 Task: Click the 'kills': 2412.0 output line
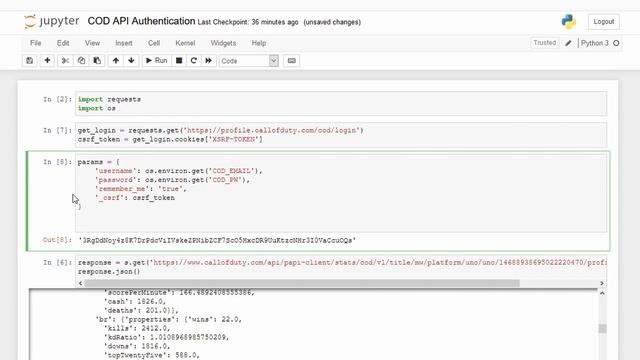coord(137,328)
